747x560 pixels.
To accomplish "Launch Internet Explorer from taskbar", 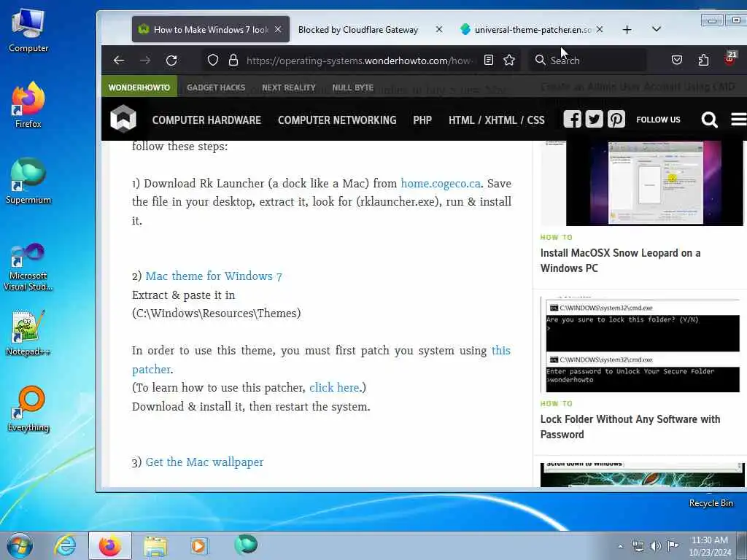I will (65, 545).
